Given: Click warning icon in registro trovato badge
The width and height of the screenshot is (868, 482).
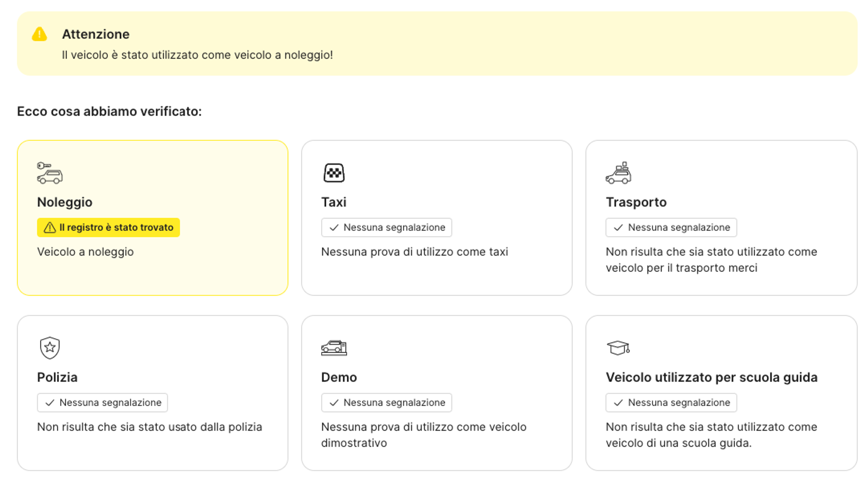Looking at the screenshot, I should point(50,228).
